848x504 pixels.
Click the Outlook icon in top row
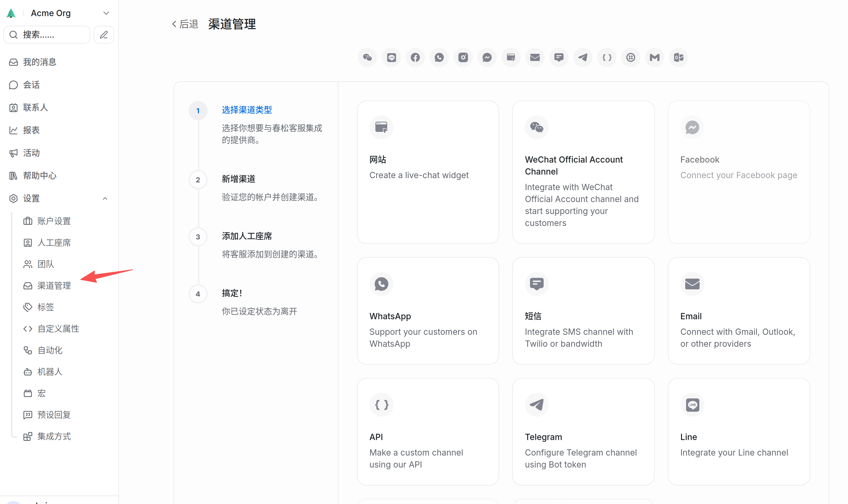tap(678, 57)
